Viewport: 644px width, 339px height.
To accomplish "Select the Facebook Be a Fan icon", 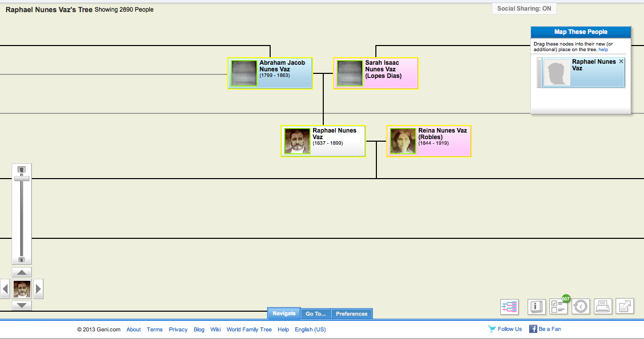I will tap(532, 329).
